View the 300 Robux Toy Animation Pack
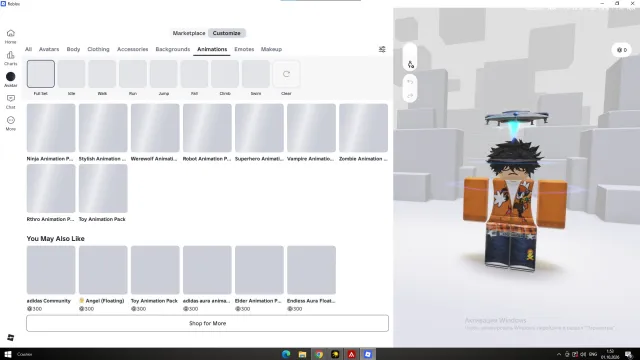 click(x=155, y=270)
